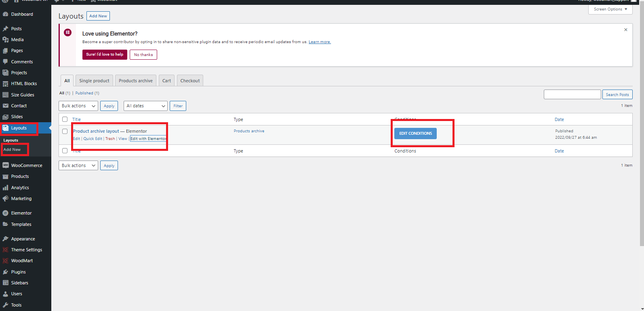Image resolution: width=644 pixels, height=311 pixels.
Task: Click View link for Product archive layout
Action: pyautogui.click(x=123, y=139)
